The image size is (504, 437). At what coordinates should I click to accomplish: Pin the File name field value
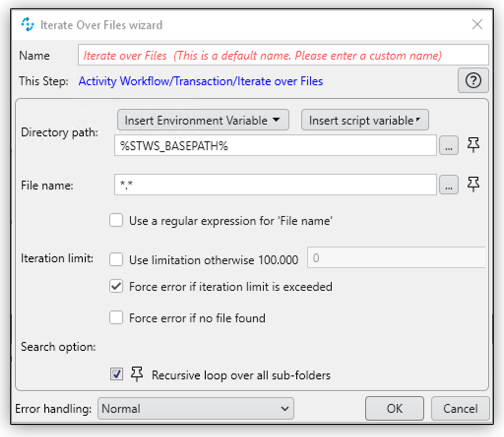click(x=473, y=185)
